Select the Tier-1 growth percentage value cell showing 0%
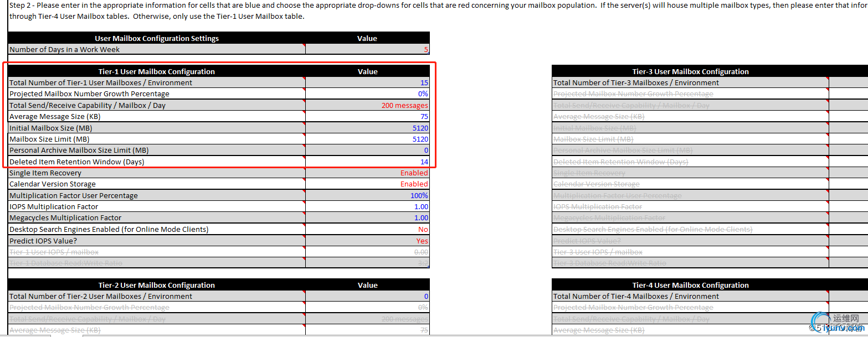This screenshot has height=337, width=868. click(367, 94)
